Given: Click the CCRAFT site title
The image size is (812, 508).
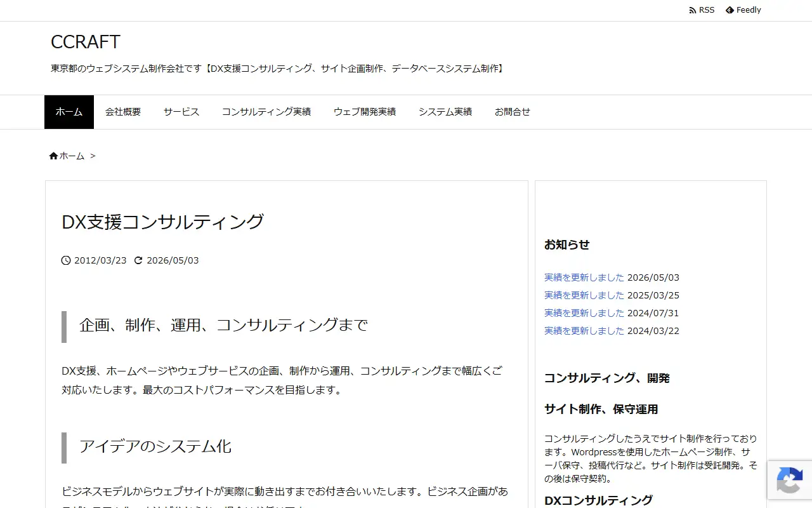Looking at the screenshot, I should 86,42.
